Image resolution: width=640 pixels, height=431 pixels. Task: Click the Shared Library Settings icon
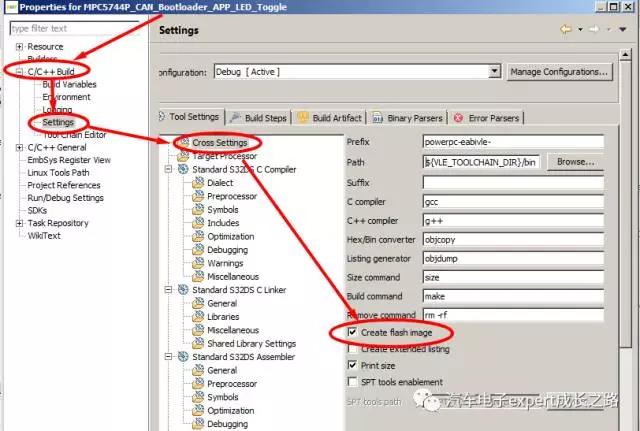[198, 343]
